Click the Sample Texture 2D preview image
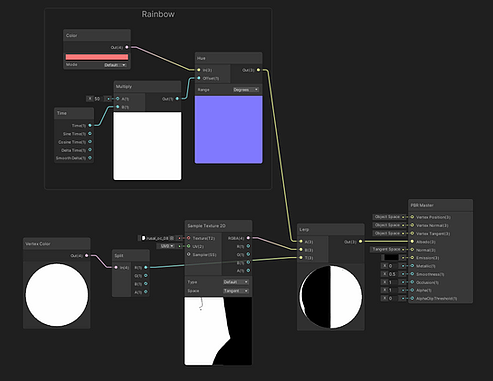Screen dimensions: 493x381 coord(218,331)
